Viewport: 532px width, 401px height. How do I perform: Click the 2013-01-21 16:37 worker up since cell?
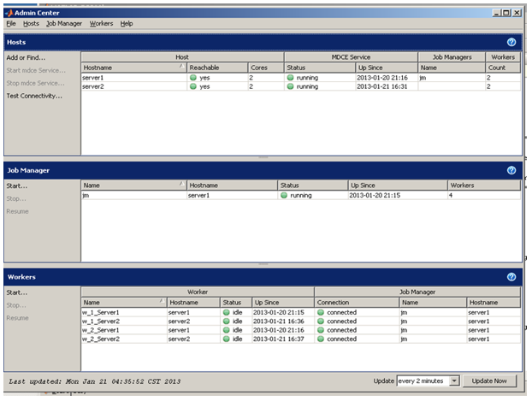[283, 339]
